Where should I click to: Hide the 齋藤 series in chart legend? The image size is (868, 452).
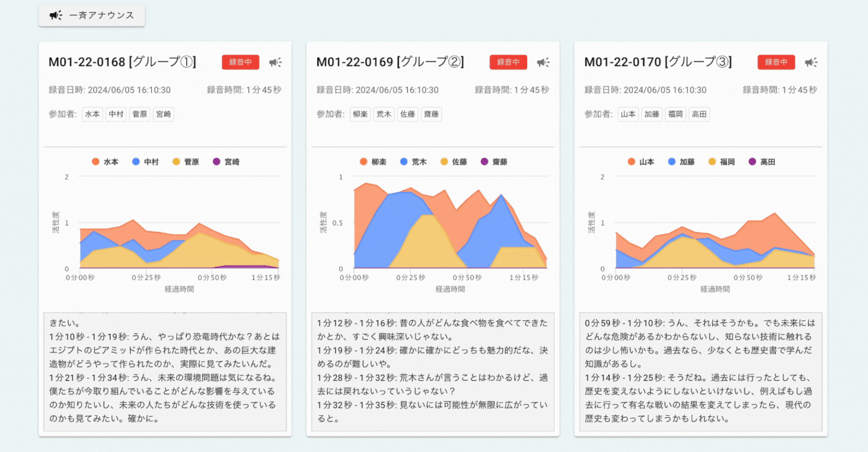[x=494, y=162]
